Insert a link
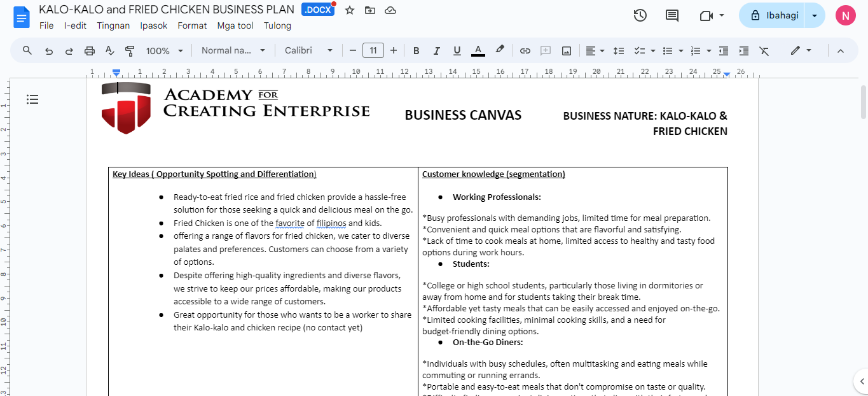The image size is (868, 396). [525, 50]
